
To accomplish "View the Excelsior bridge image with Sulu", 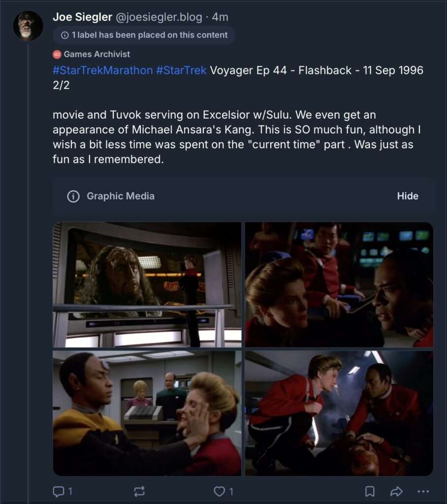I will pyautogui.click(x=339, y=284).
